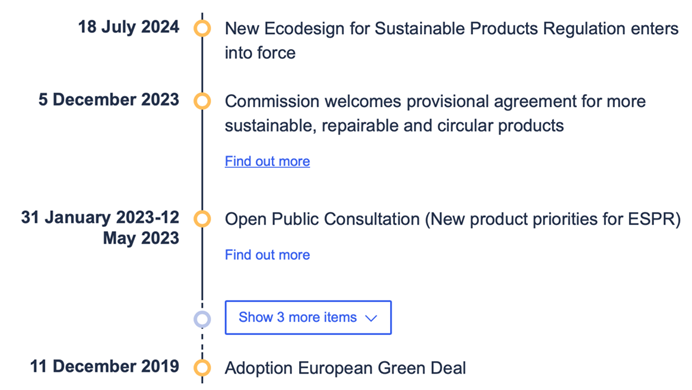Click the 31 January 2023-12 May 2023 date
692x390 pixels.
click(100, 228)
